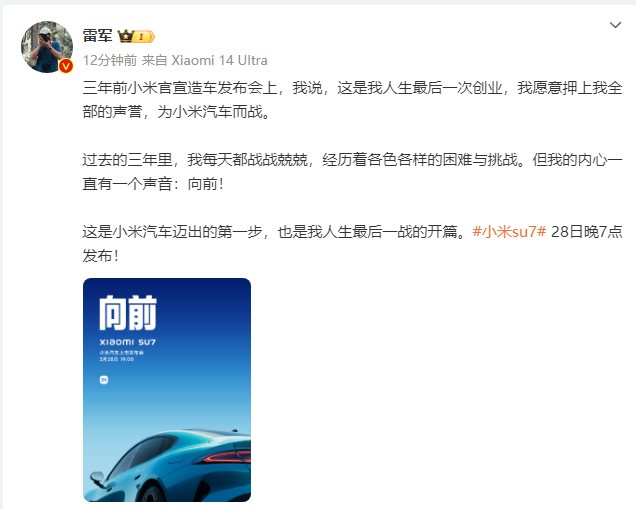
Task: Click the 28日晚7点 announcement text
Action: click(587, 232)
